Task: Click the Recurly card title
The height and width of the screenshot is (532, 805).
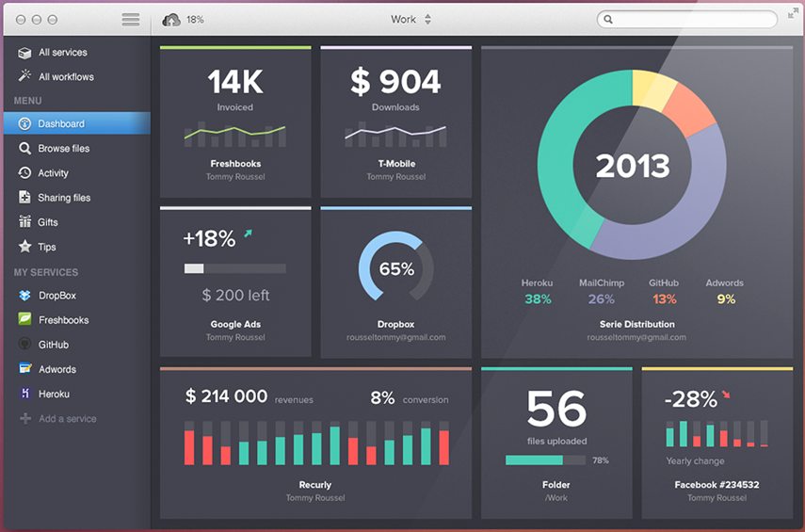Action: click(315, 485)
